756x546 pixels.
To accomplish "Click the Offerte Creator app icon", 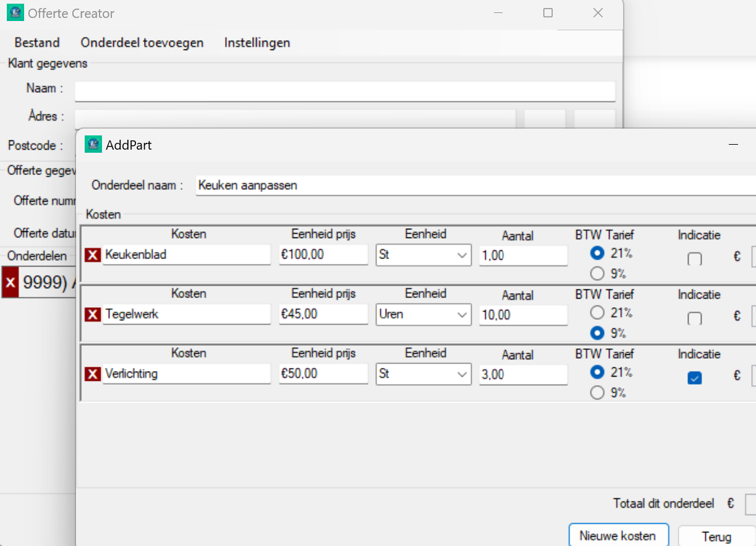I will [15, 13].
